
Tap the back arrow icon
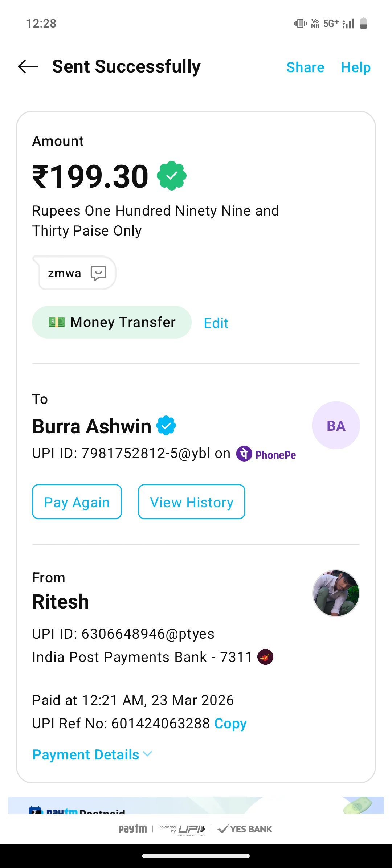point(28,67)
